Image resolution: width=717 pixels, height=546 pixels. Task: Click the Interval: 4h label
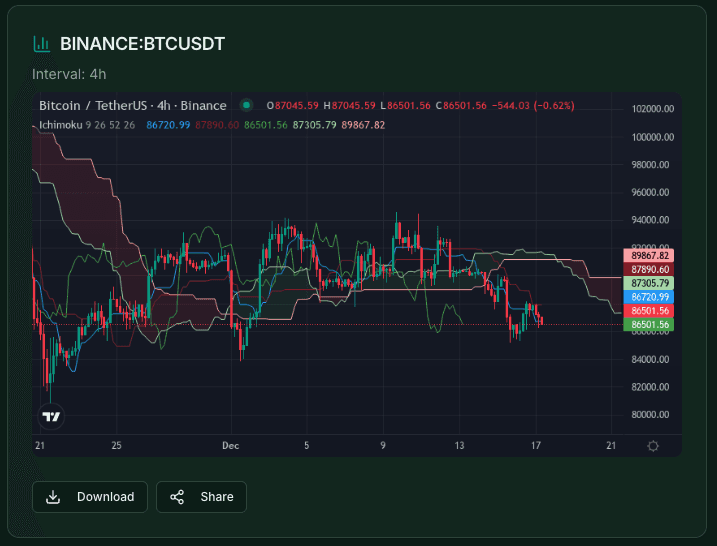69,74
